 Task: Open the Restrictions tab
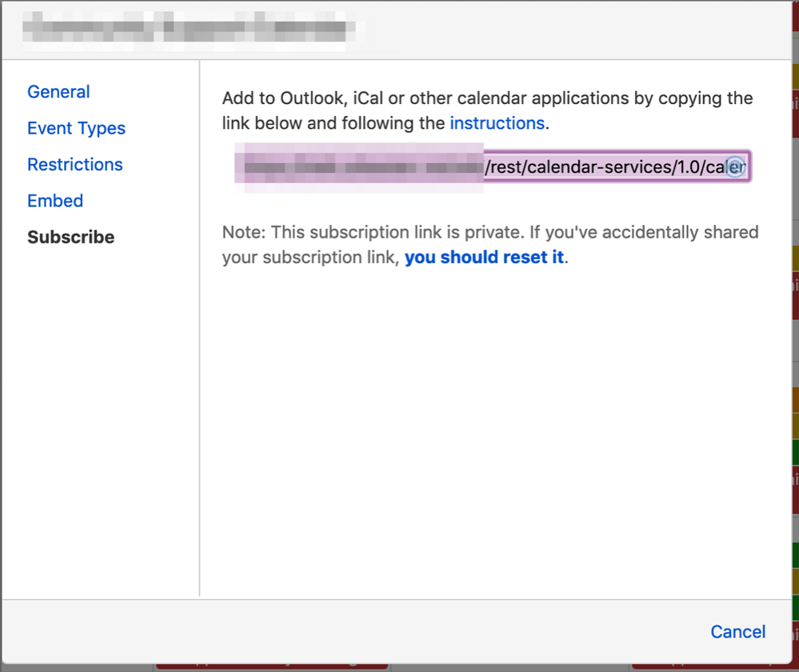[75, 164]
